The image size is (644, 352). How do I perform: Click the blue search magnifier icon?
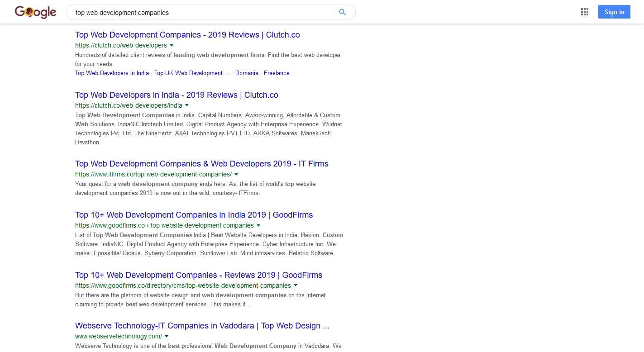(x=343, y=12)
